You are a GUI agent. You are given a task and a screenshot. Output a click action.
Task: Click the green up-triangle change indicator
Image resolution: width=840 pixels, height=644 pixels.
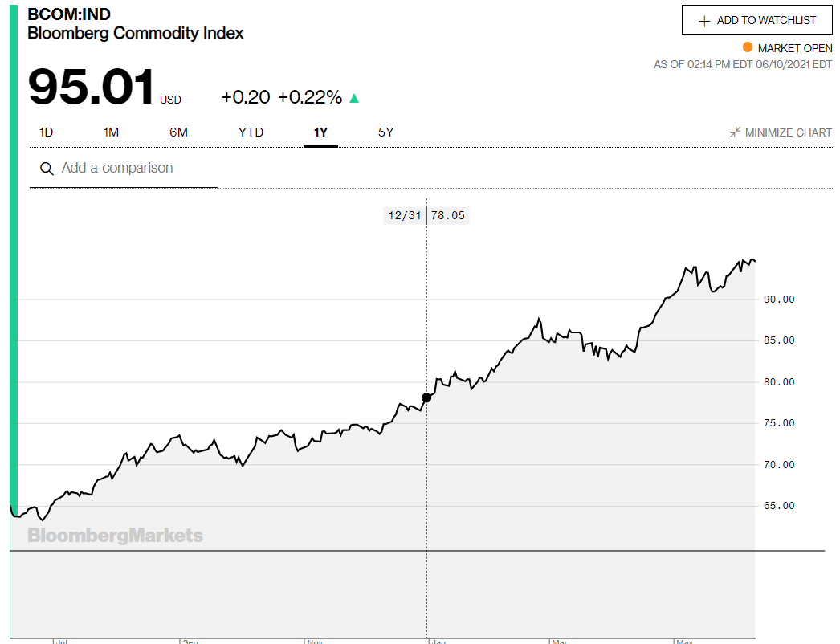(354, 99)
